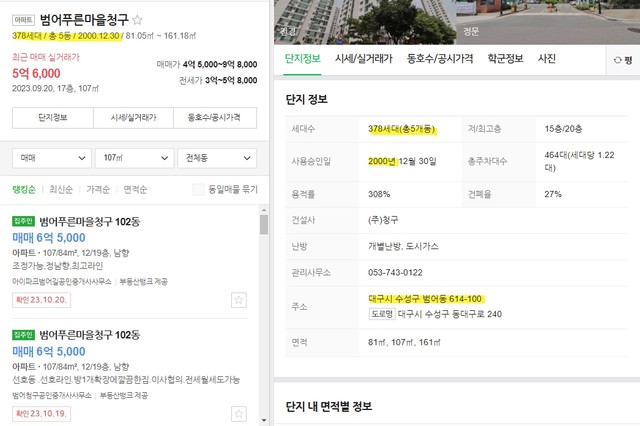The width and height of the screenshot is (640, 426).
Task: Click the 단지정보 button under price summary
Action: (53, 118)
